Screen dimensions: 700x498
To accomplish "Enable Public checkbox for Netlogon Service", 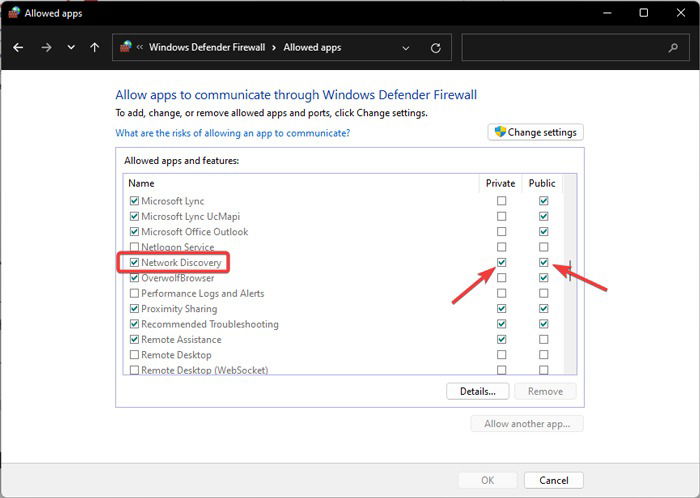I will (543, 247).
